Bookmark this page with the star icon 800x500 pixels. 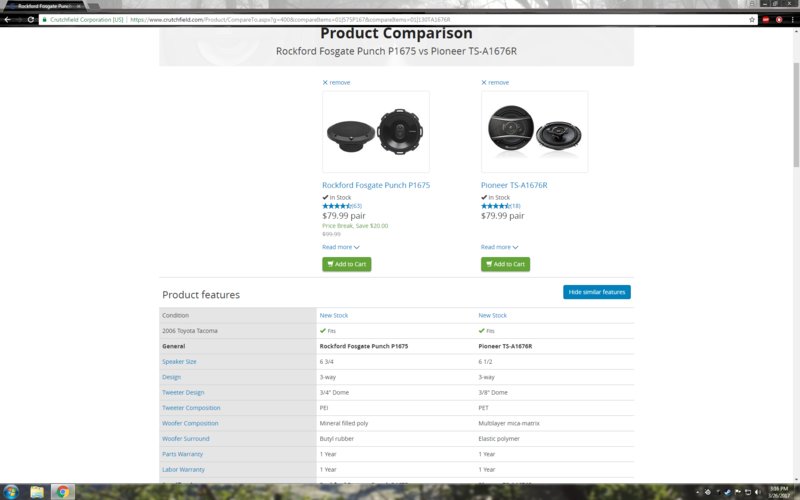[x=752, y=19]
